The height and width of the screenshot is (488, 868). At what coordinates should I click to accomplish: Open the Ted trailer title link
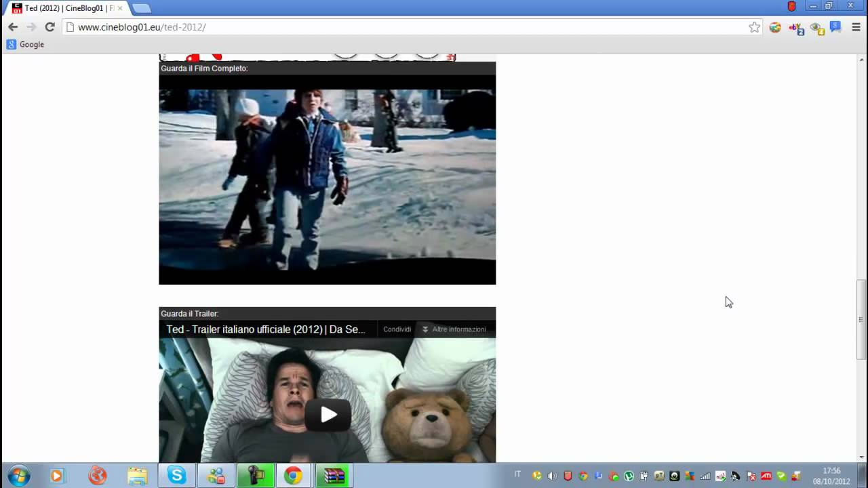(x=266, y=329)
